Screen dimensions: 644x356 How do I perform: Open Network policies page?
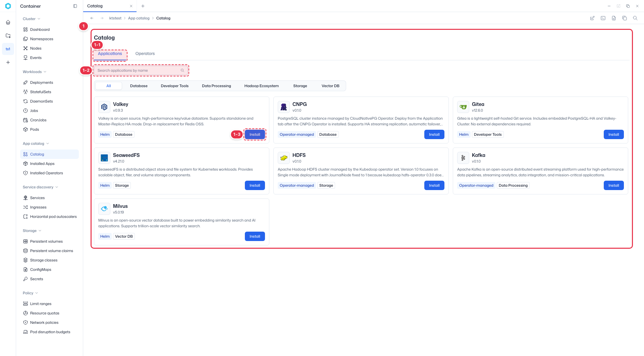[49, 322]
